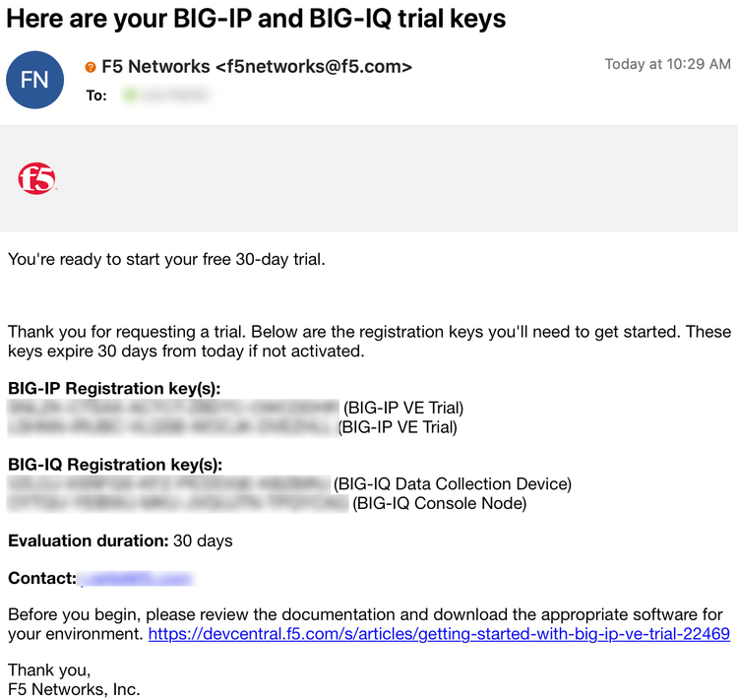Click the orange unknown-sender status icon

tap(92, 67)
